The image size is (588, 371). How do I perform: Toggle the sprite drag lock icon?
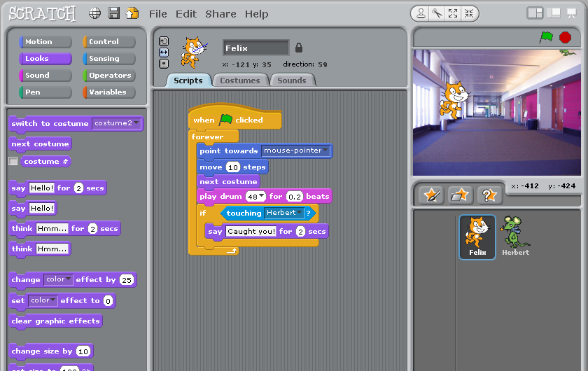pyautogui.click(x=298, y=48)
